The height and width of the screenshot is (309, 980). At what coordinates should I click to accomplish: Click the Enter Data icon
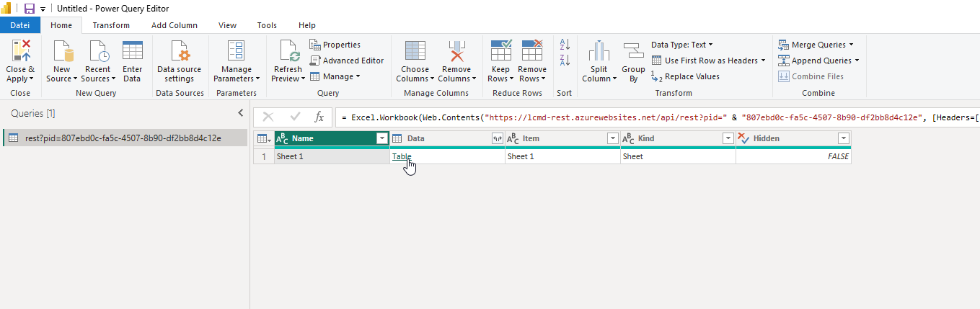point(132,52)
